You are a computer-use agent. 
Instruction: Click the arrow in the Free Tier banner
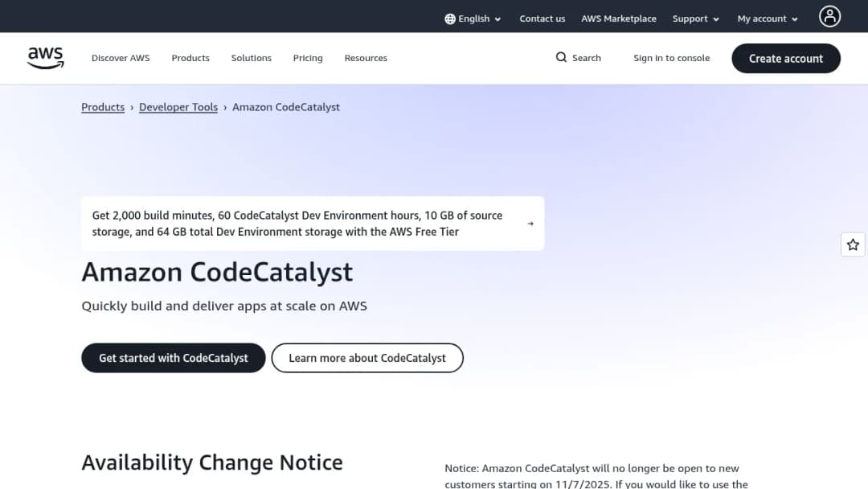530,224
